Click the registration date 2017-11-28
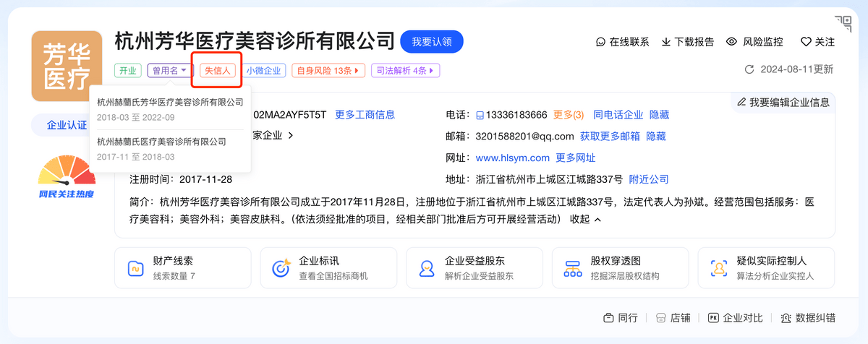The image size is (868, 344). pos(205,179)
